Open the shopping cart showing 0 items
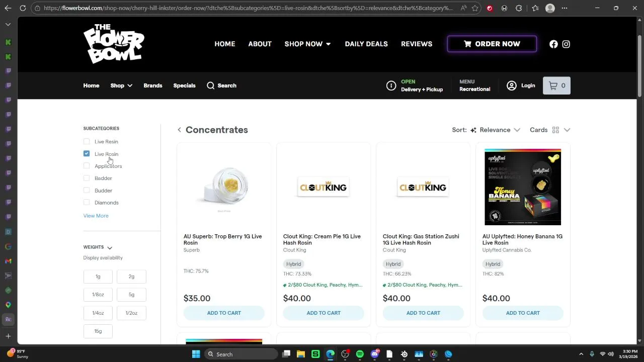The image size is (644, 362). point(556,85)
